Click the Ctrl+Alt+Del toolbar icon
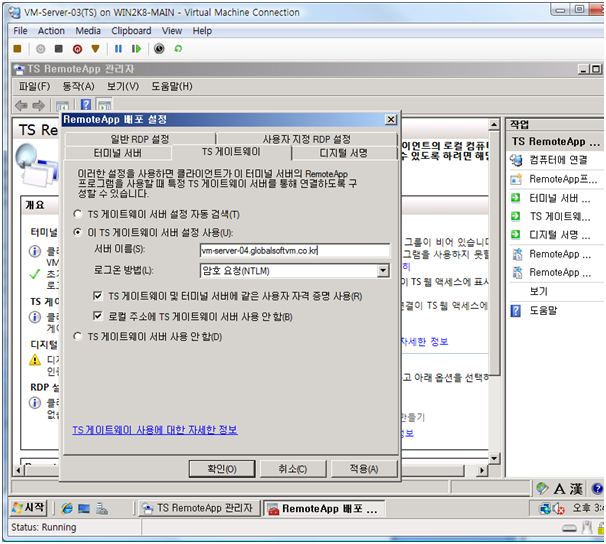The height and width of the screenshot is (544, 606). pos(17,49)
